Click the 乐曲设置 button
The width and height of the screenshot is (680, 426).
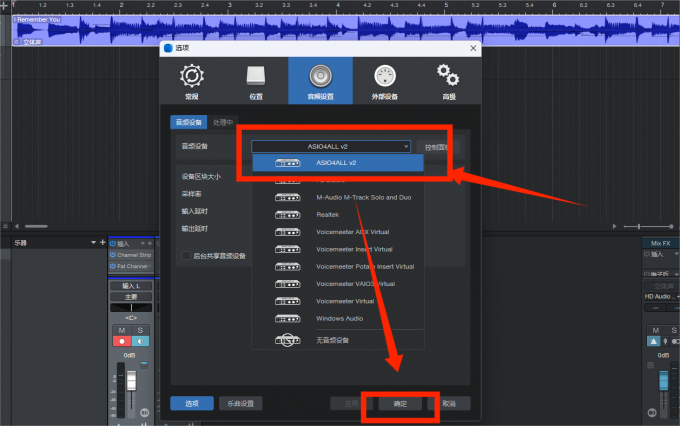[240, 403]
